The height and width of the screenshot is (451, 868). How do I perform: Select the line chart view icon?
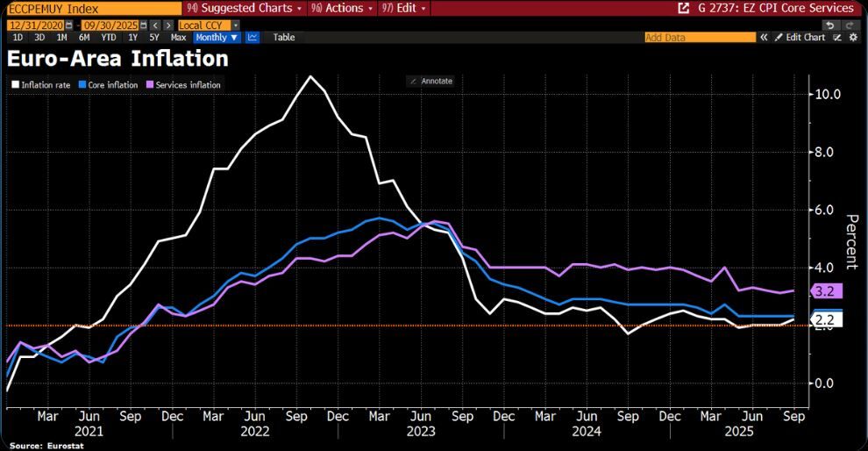point(253,37)
